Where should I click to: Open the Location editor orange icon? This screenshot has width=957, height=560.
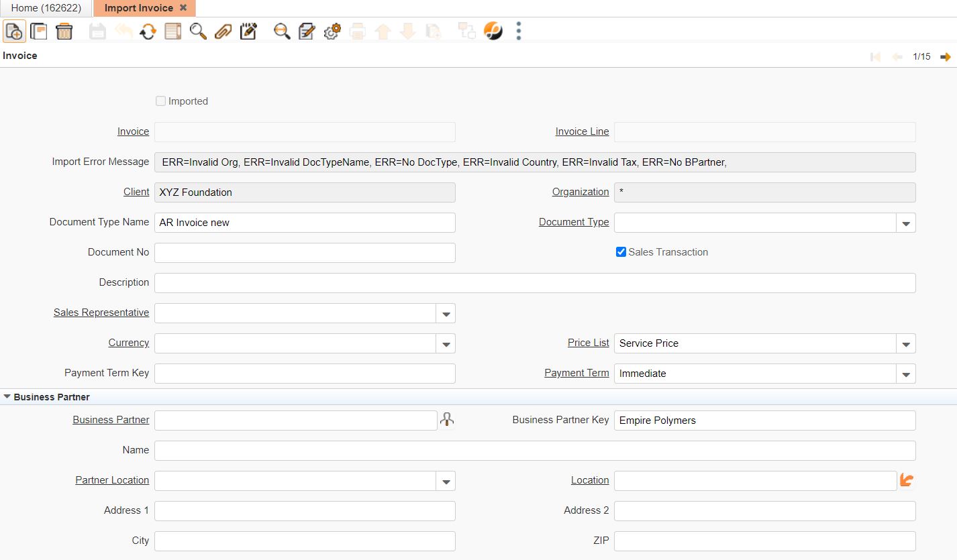pyautogui.click(x=907, y=480)
